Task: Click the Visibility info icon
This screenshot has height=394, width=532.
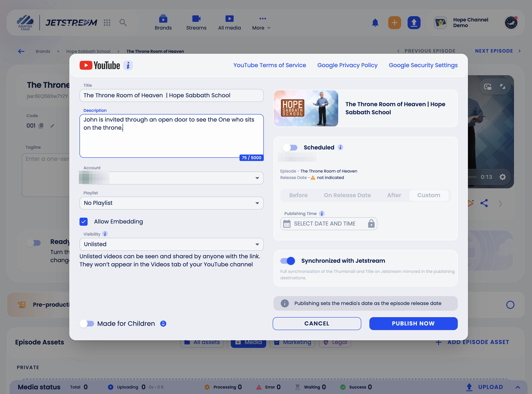Action: pos(105,234)
